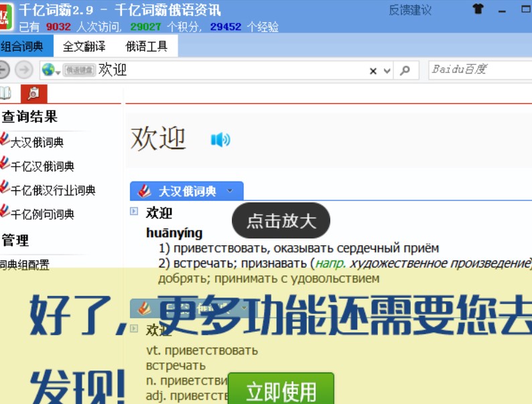
Task: Play pronunciation with the speaker icon
Action: (x=220, y=139)
